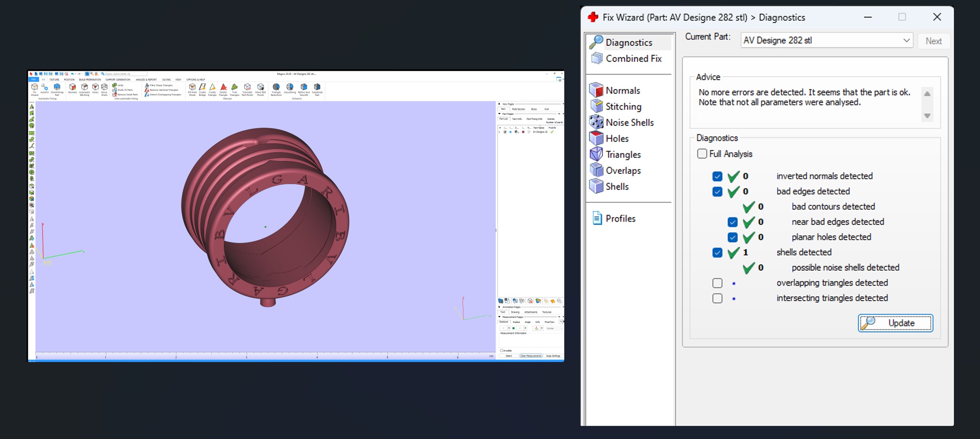Activate Fill Hole Mode tool
Screen dimensions: 980x439
coord(192,90)
